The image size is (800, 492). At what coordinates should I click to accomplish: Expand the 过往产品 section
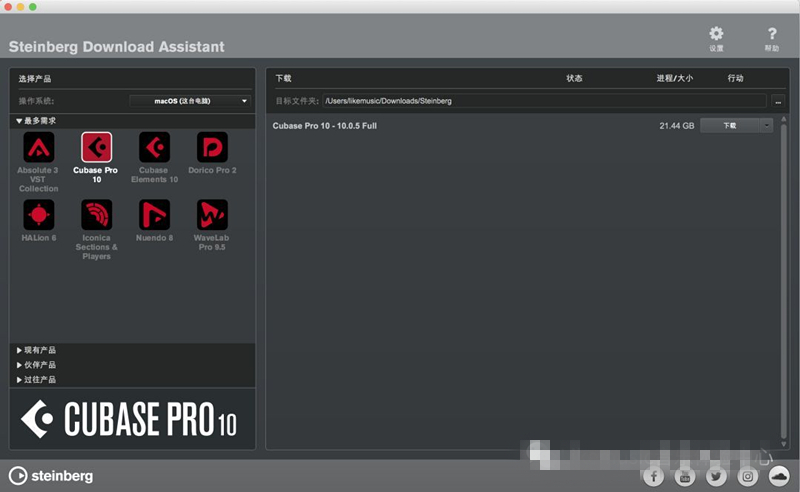tap(36, 380)
